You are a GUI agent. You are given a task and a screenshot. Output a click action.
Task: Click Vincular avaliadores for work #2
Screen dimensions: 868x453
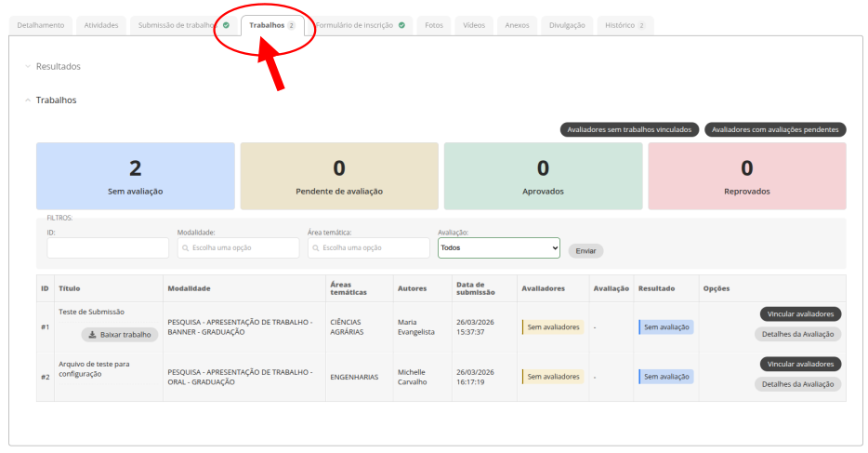[800, 364]
